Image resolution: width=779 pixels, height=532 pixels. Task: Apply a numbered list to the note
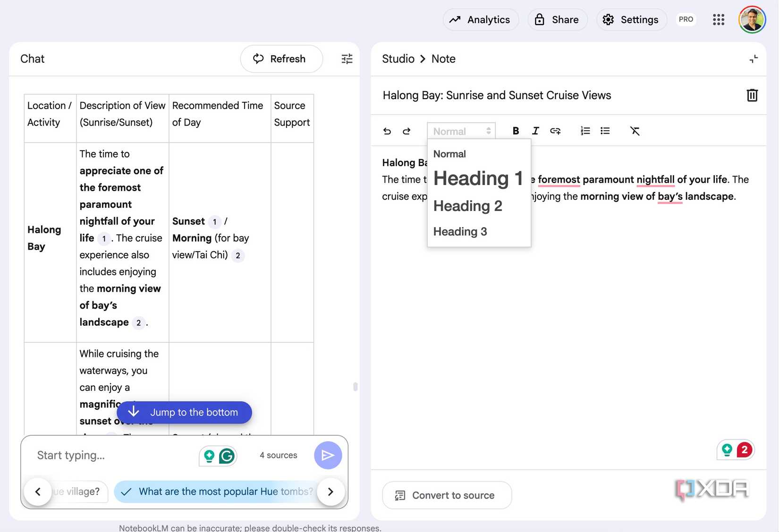pos(585,131)
